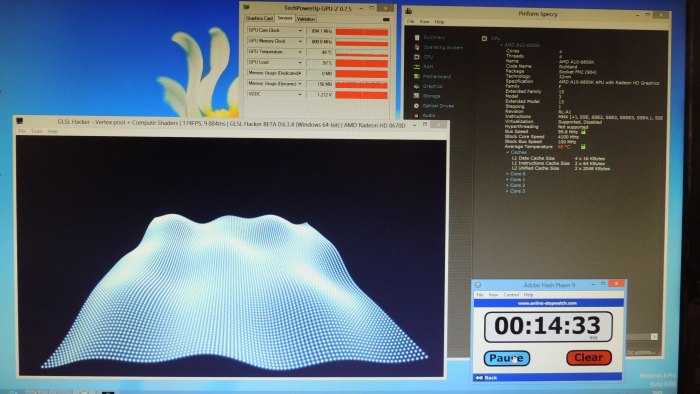Open File menu in Flash Player

tap(480, 295)
